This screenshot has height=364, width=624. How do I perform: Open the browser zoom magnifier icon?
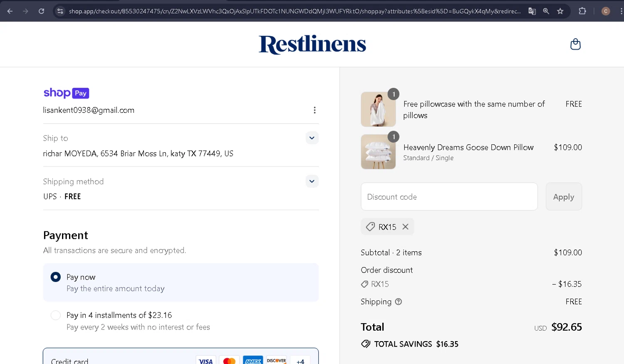click(x=546, y=11)
